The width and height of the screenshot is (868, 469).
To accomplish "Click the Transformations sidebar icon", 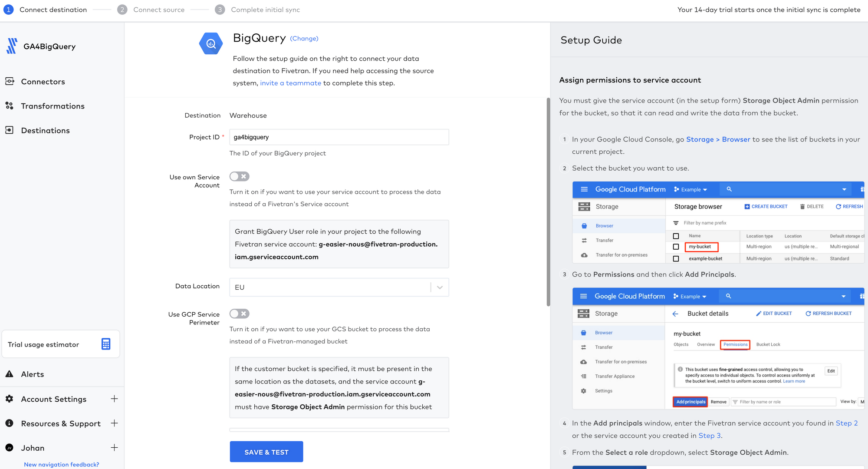I will coord(10,106).
